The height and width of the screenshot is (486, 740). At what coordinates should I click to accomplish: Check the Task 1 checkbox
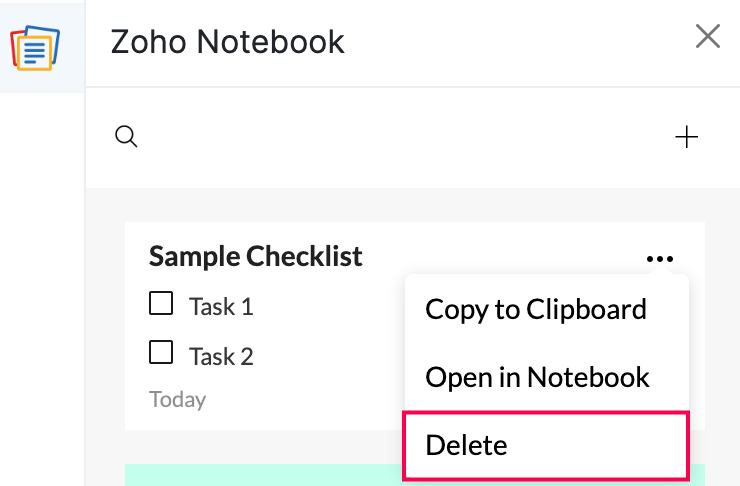pos(161,304)
